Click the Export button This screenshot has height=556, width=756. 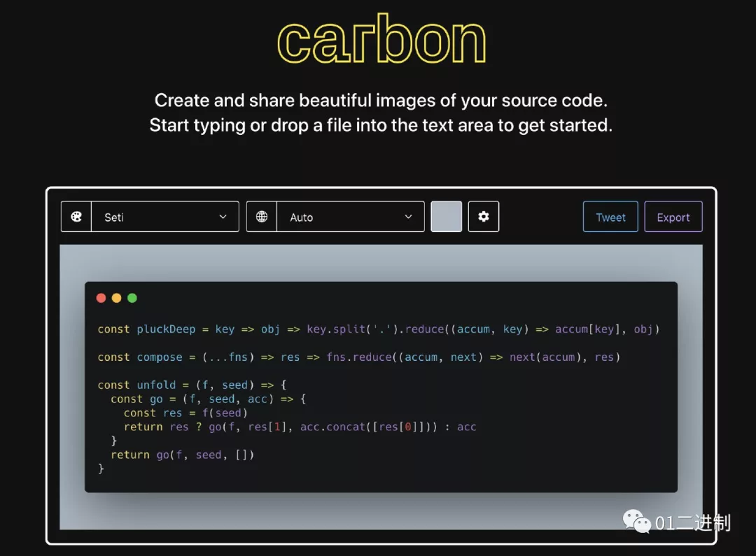[673, 218]
